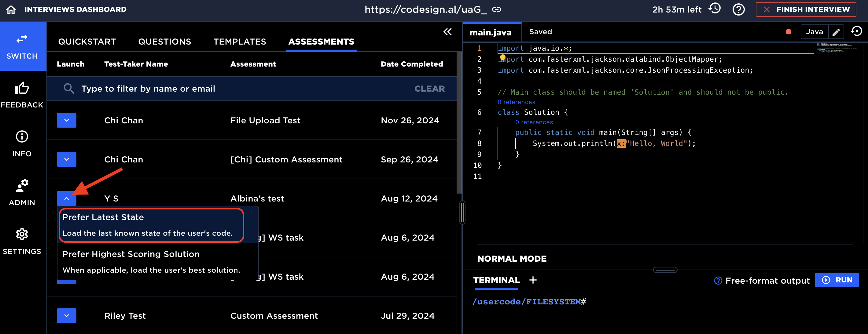Run the code with RUN button
The height and width of the screenshot is (334, 868).
pos(837,280)
